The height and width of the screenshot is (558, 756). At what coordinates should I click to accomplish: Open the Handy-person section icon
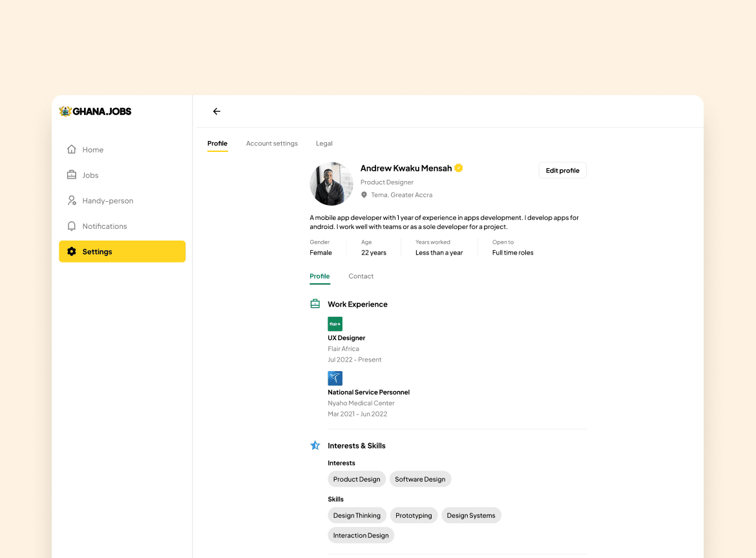(72, 200)
